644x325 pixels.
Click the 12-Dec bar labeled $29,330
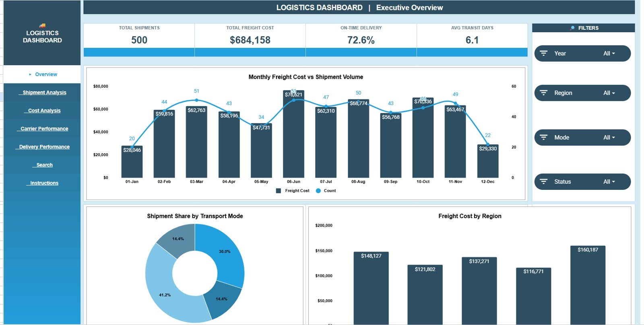click(x=488, y=161)
